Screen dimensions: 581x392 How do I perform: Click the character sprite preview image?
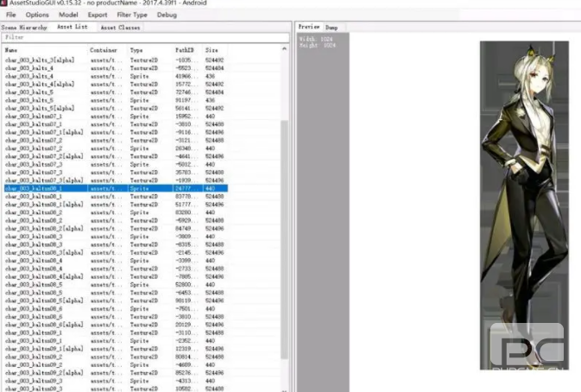coord(524,205)
